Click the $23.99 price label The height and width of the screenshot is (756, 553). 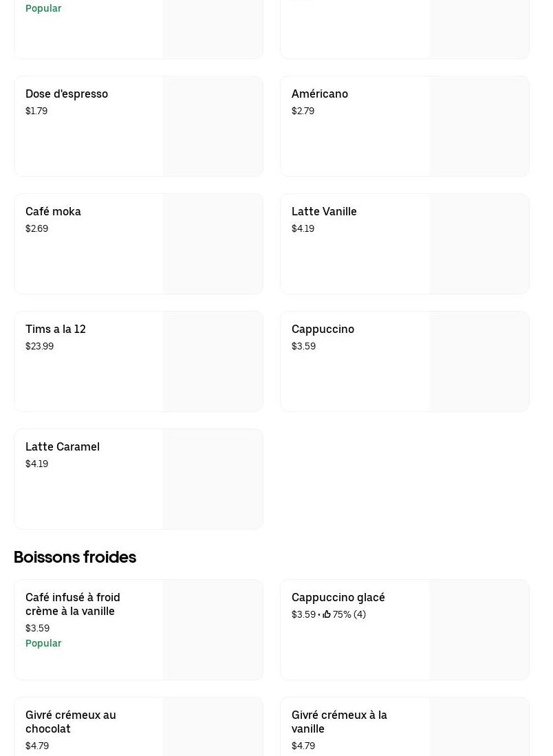(x=39, y=346)
